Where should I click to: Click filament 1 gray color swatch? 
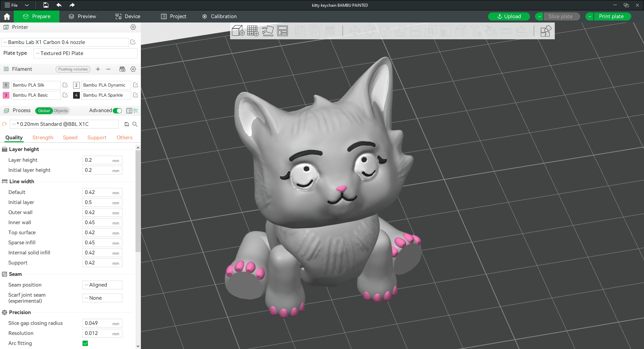pyautogui.click(x=6, y=85)
